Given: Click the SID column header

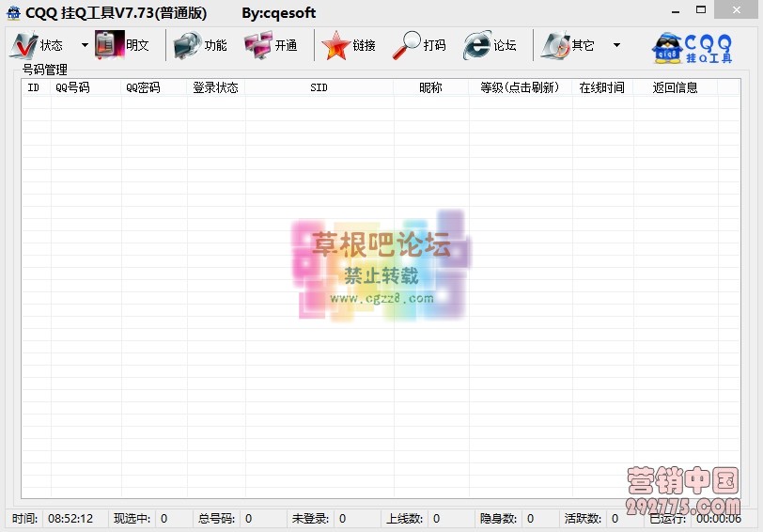Looking at the screenshot, I should (x=319, y=87).
